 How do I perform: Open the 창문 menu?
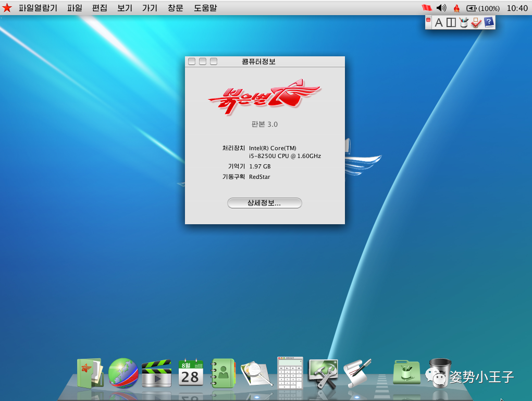(x=175, y=8)
